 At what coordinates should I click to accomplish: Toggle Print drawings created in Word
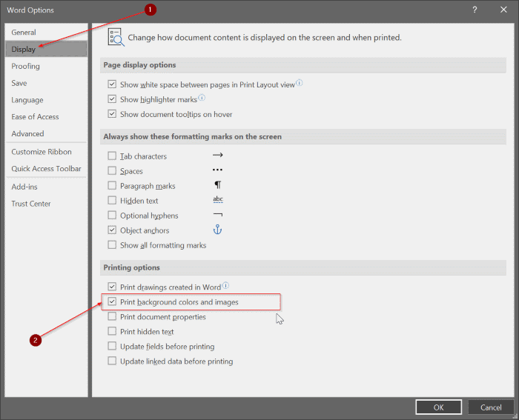click(112, 287)
